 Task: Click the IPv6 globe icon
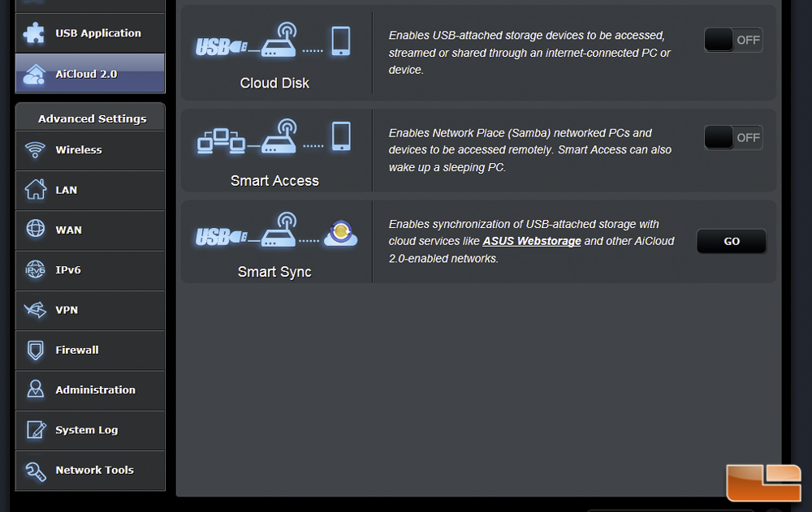point(35,269)
